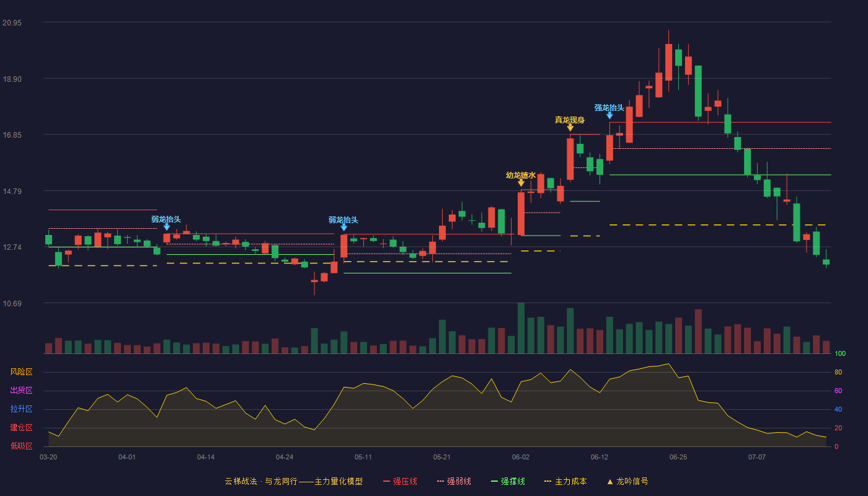The image size is (868, 496).
Task: Select the 04-24 date on the time axis
Action: 285,457
